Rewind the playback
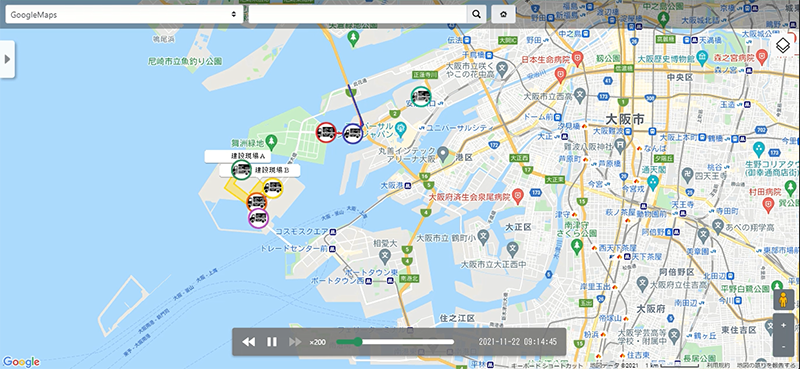 tap(248, 342)
